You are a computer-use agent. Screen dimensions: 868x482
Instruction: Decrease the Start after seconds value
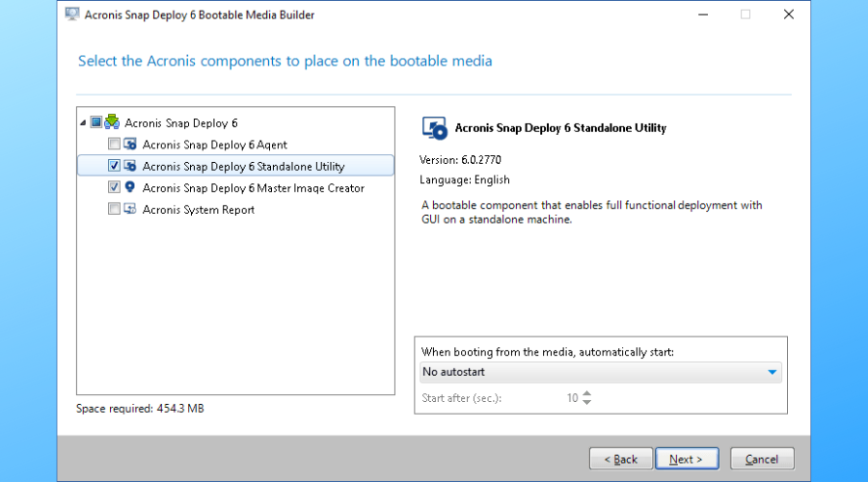click(x=586, y=402)
